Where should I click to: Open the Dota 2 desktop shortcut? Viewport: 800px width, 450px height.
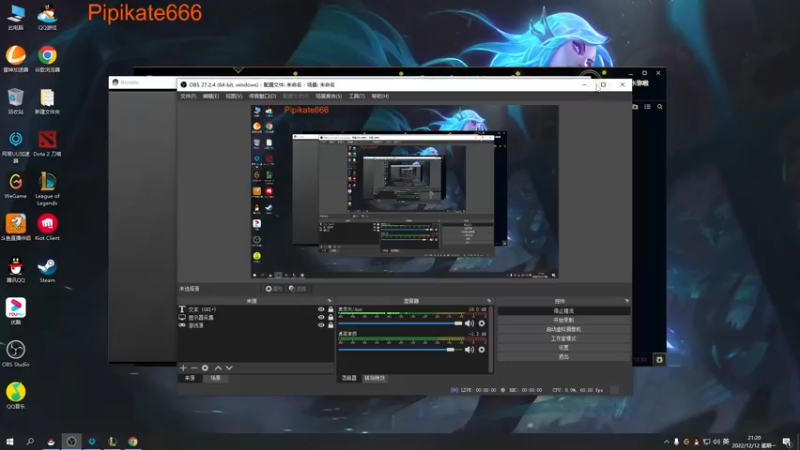47,143
